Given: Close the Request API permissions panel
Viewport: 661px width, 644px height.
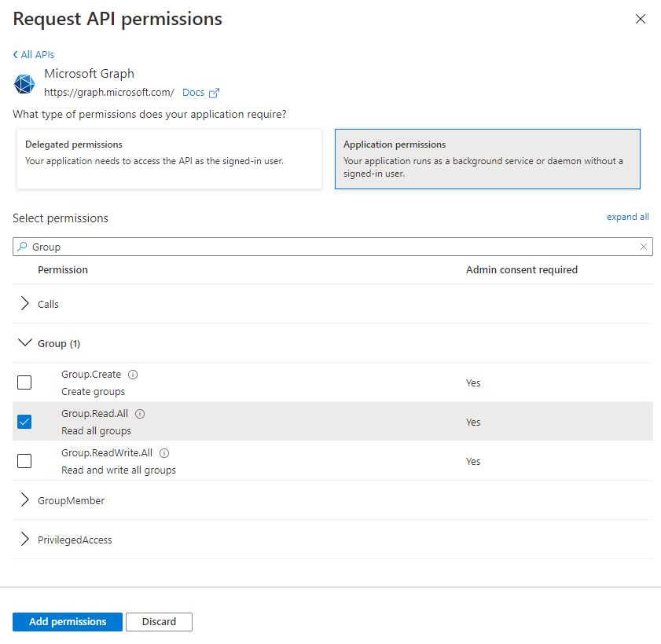Looking at the screenshot, I should click(641, 20).
